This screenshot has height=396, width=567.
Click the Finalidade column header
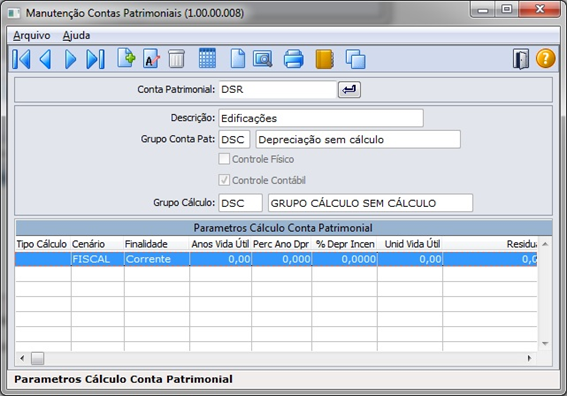pos(157,244)
